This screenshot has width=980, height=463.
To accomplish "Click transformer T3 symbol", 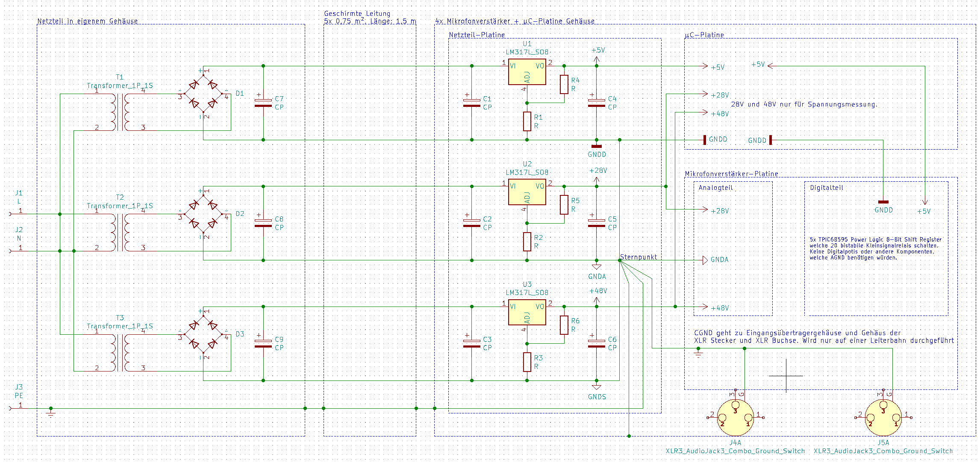I will click(121, 352).
